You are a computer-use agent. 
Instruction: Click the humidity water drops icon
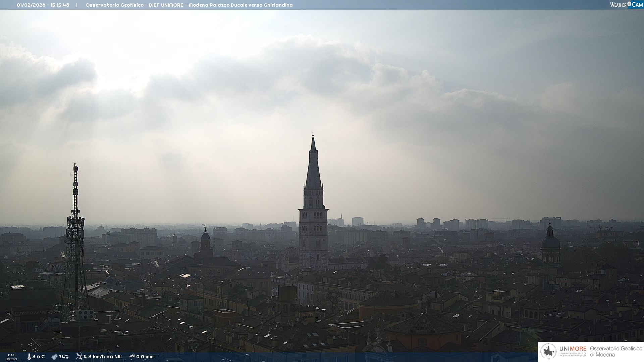pos(54,357)
